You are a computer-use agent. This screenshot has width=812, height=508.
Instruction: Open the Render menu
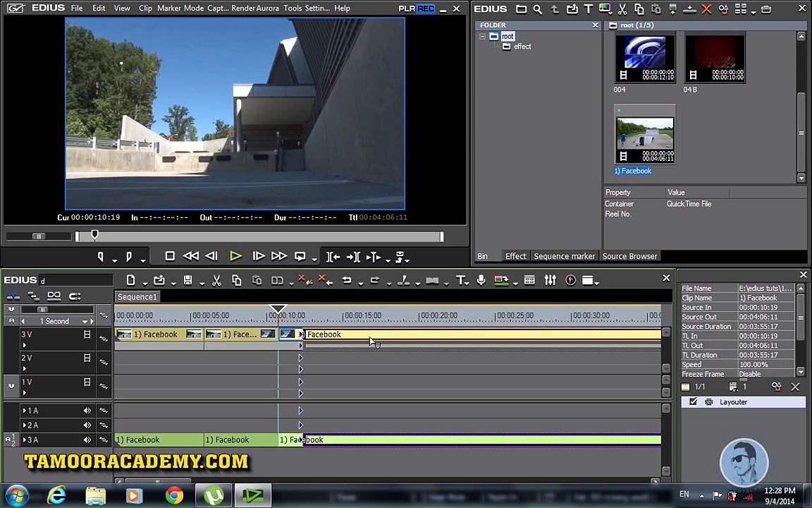(242, 8)
